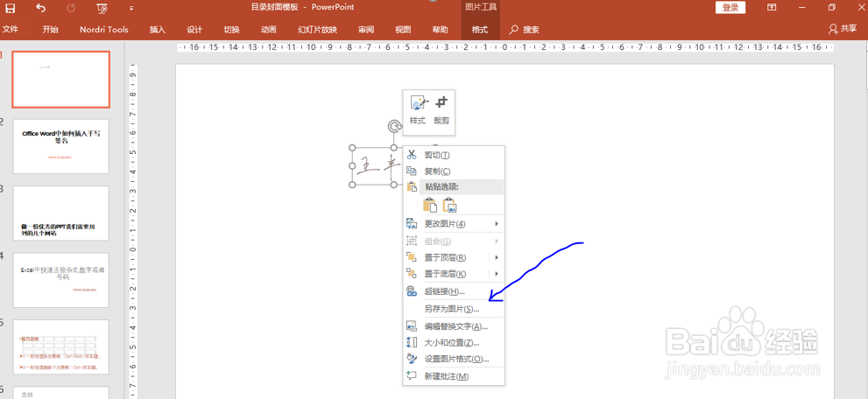Open Customize Quick Access Toolbar dropdown
868x399 pixels.
131,8
